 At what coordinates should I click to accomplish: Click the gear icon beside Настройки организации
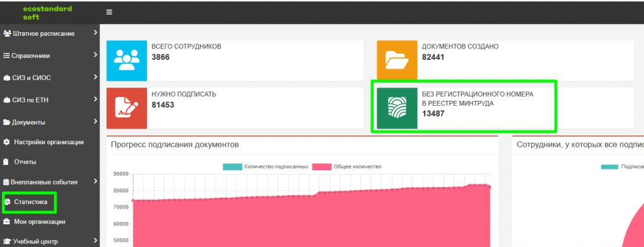click(6, 142)
